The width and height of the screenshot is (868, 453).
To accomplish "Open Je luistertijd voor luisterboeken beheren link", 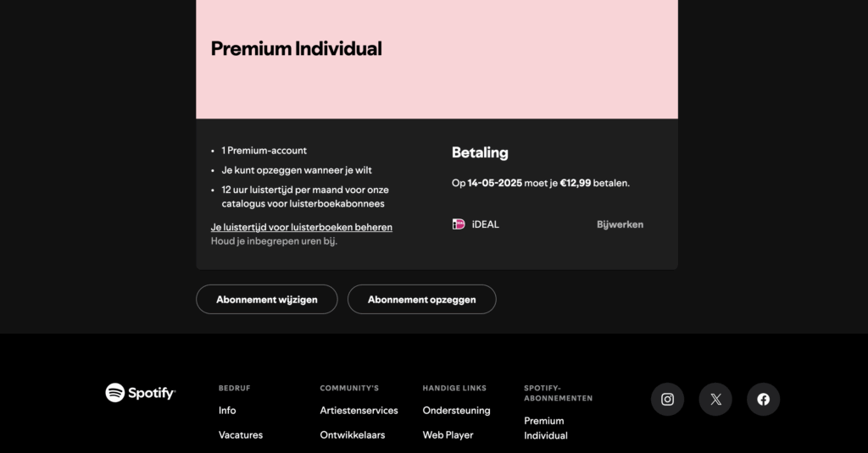I will click(301, 227).
